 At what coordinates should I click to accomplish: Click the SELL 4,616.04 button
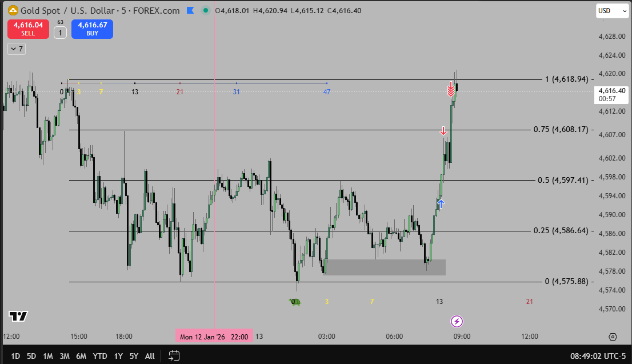click(28, 29)
